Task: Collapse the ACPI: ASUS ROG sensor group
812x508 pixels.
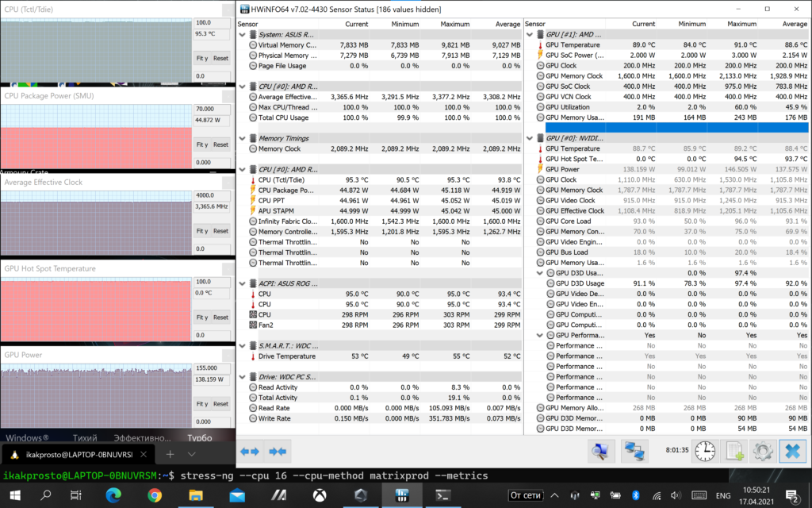Action: (242, 283)
